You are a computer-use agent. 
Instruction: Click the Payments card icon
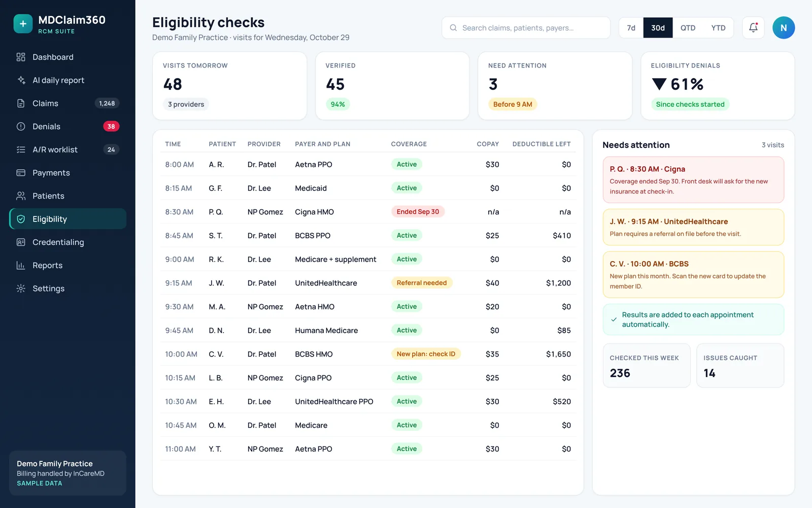pyautogui.click(x=21, y=173)
